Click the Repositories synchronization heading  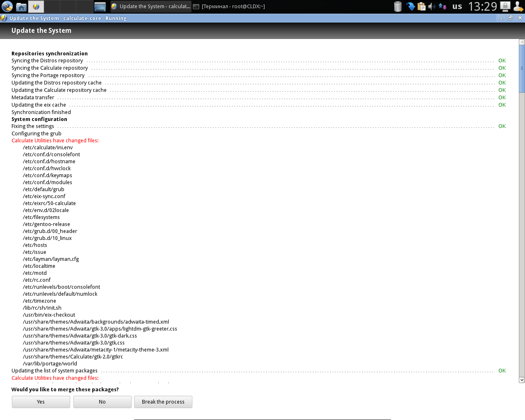coord(50,54)
